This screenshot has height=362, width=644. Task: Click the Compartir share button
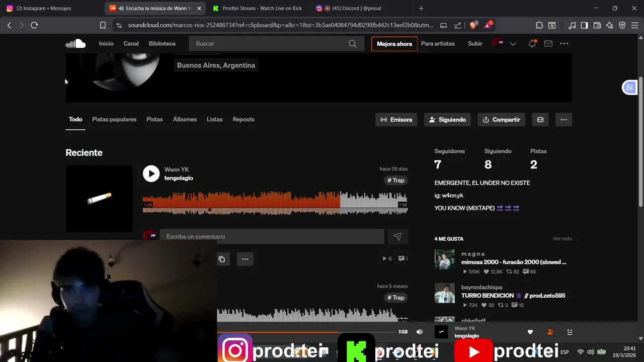point(501,120)
